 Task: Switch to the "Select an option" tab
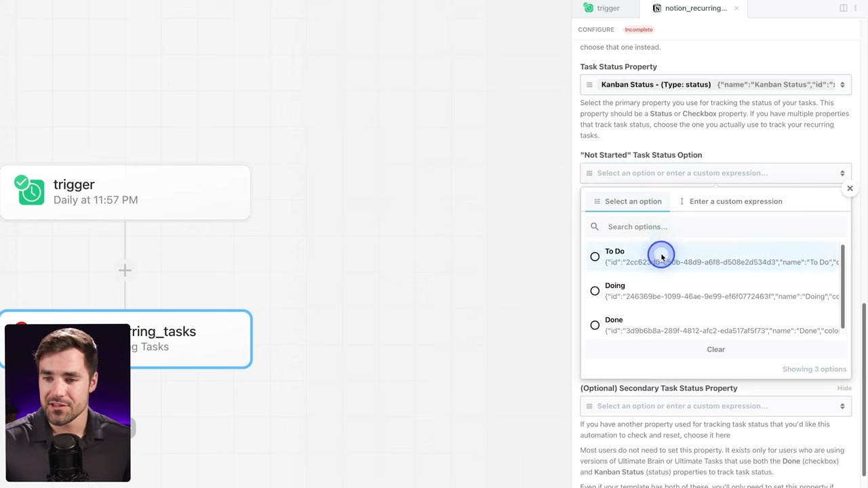(627, 201)
